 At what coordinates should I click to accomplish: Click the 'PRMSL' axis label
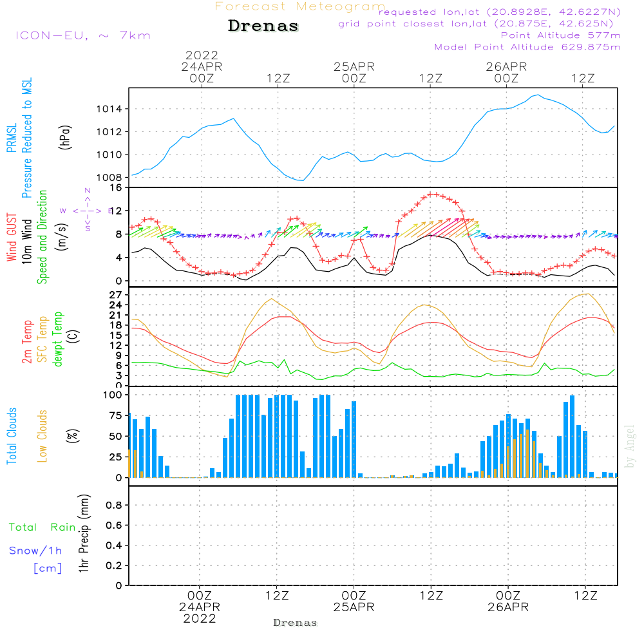click(12, 138)
